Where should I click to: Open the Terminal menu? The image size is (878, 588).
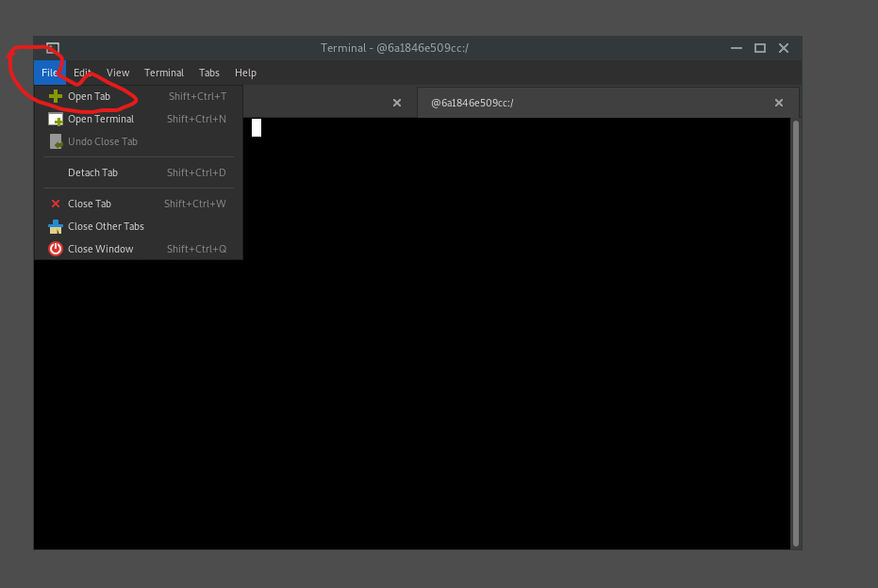point(164,73)
